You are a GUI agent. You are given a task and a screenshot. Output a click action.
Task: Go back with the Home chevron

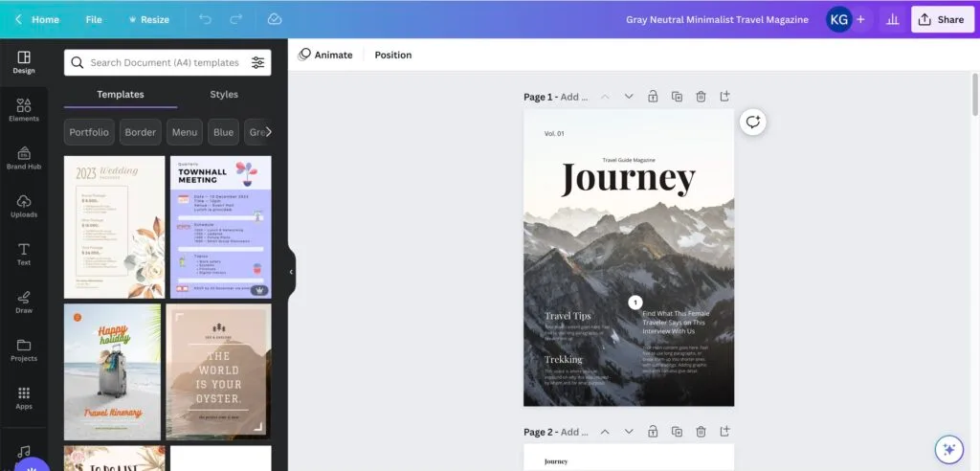(x=18, y=19)
